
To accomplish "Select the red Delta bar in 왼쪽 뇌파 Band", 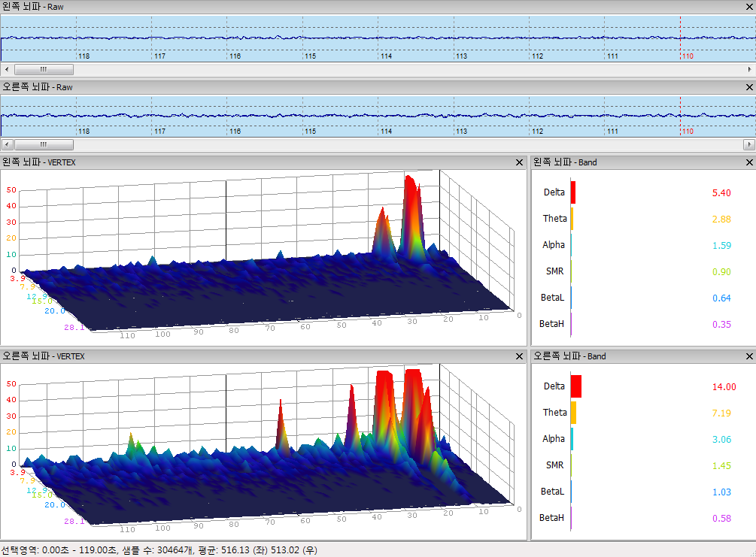I will tap(573, 192).
